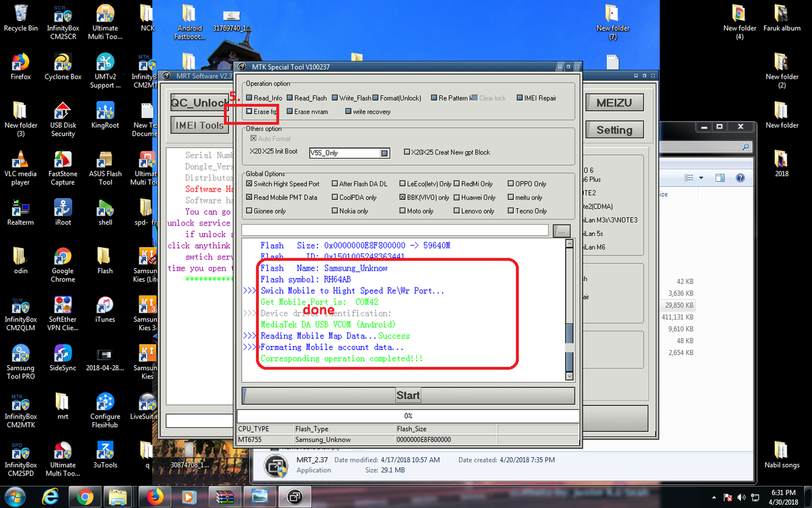This screenshot has height=508, width=812.
Task: Launch InfinityBox CM2QLM from the desktop
Action: click(20, 313)
